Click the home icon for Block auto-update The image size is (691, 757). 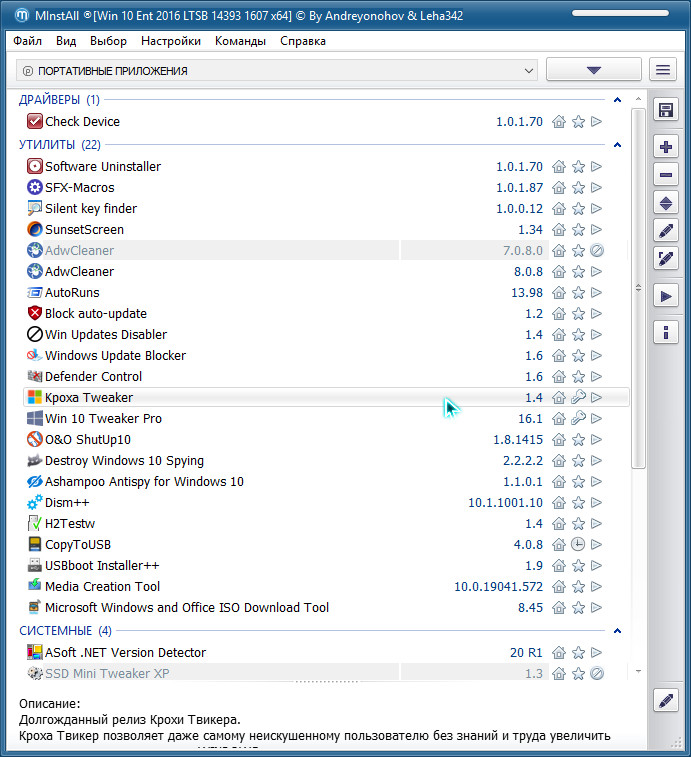[x=559, y=314]
